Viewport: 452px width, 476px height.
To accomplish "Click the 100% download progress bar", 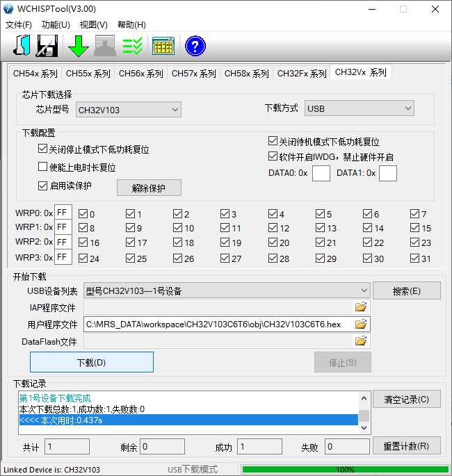I will (346, 469).
